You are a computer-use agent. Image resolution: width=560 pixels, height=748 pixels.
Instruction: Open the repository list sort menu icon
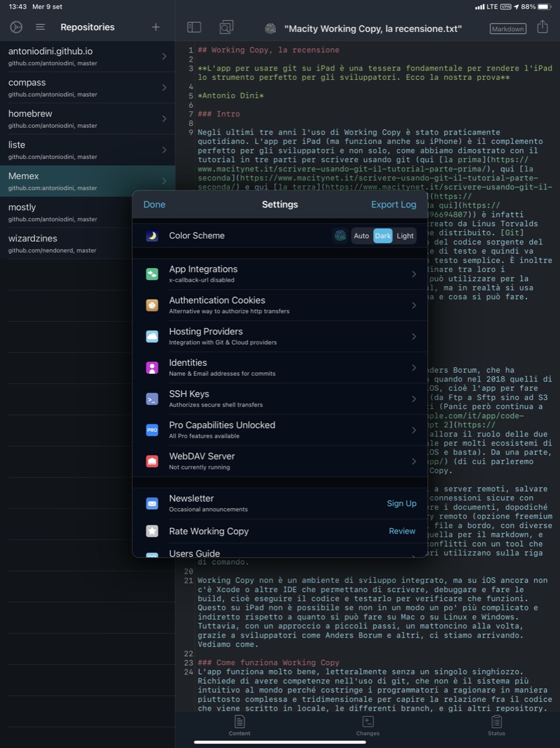coord(40,27)
